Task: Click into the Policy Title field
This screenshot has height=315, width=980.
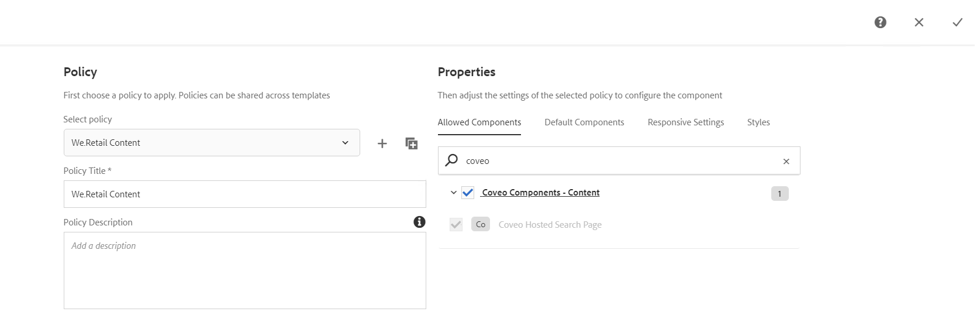Action: pyautogui.click(x=245, y=194)
